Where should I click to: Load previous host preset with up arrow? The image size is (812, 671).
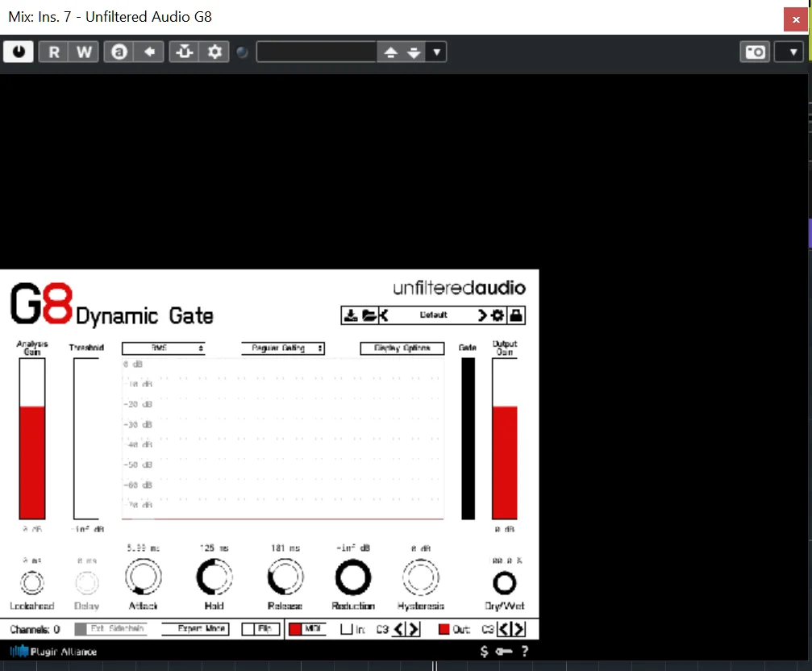390,52
